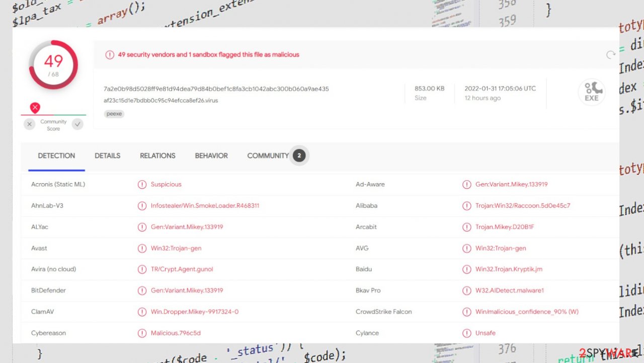Click the alert icon beside the flagged-malicious banner
644x363 pixels.
(110, 55)
